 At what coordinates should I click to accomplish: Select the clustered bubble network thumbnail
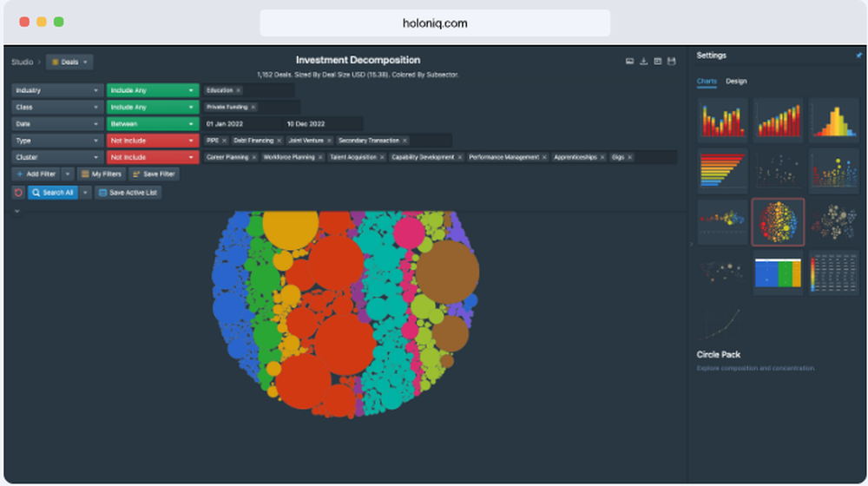[833, 221]
